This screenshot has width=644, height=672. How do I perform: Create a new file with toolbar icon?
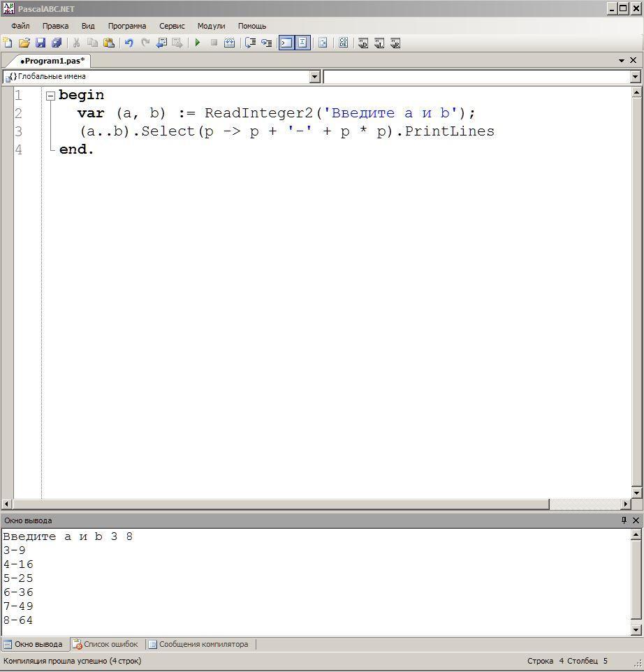(8, 43)
